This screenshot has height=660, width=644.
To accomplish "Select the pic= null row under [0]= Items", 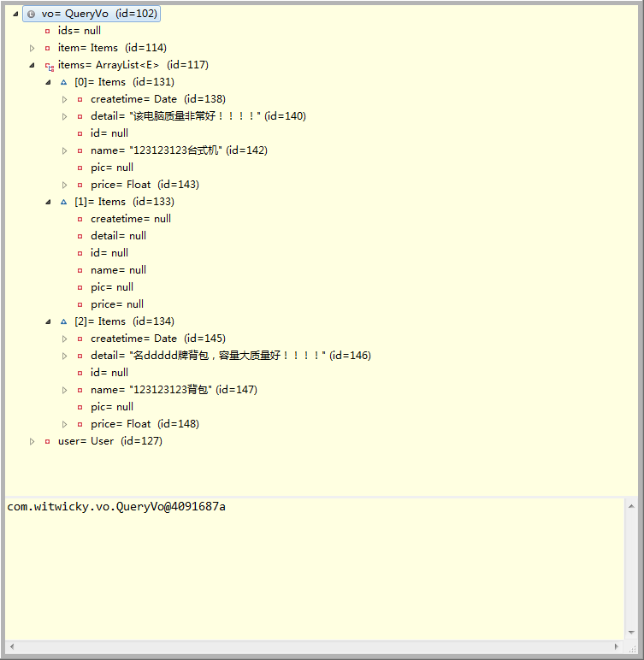I will [x=112, y=168].
